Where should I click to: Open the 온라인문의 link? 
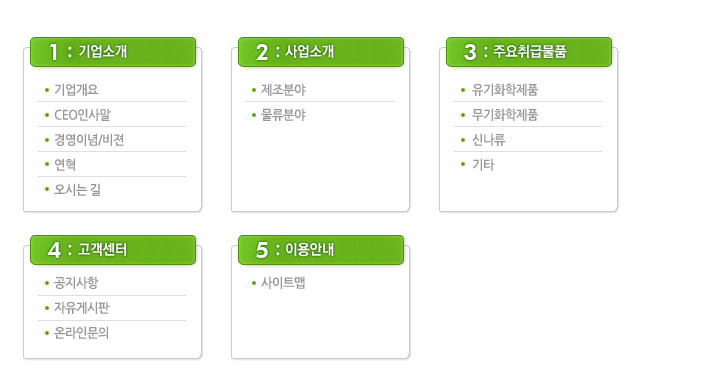click(81, 333)
